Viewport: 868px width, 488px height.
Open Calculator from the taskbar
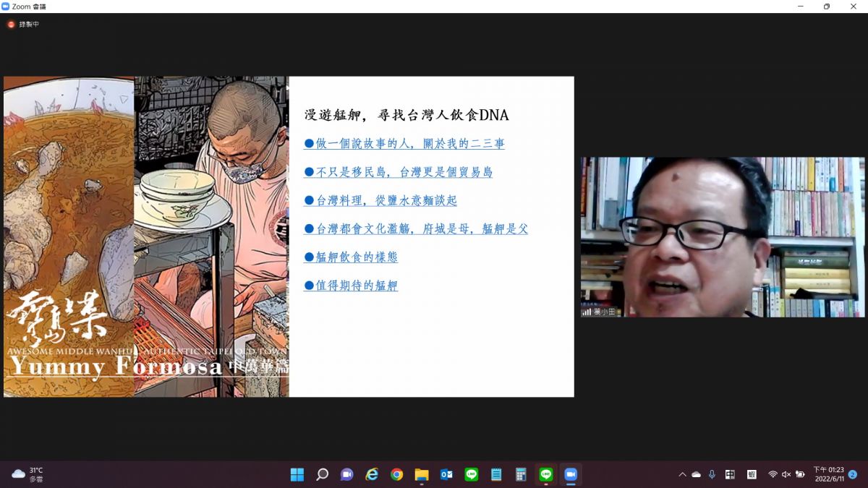[521, 474]
